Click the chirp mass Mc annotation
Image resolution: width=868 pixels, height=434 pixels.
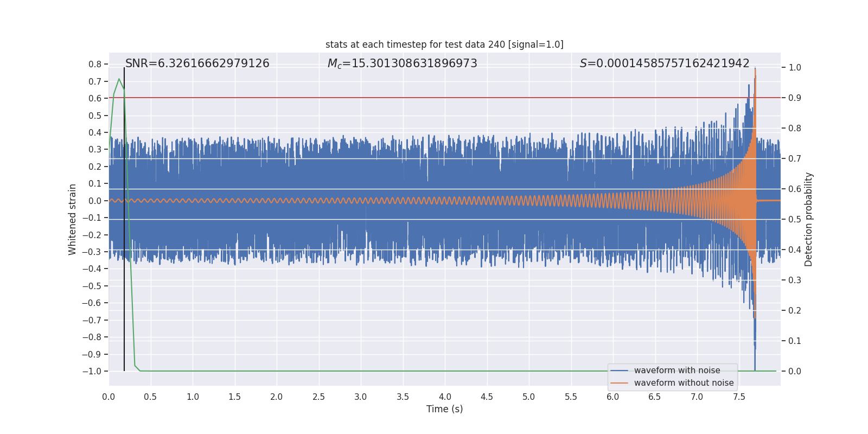[x=402, y=63]
